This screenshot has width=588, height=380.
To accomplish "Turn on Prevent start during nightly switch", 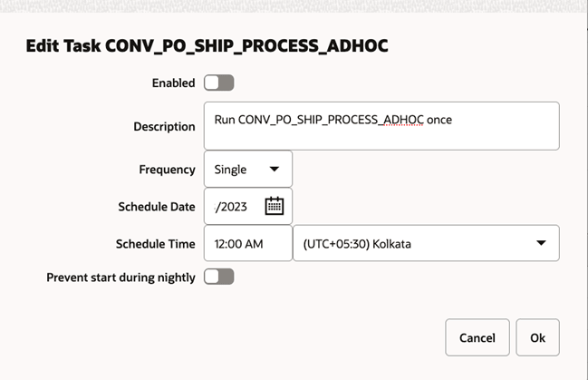I will click(x=219, y=277).
